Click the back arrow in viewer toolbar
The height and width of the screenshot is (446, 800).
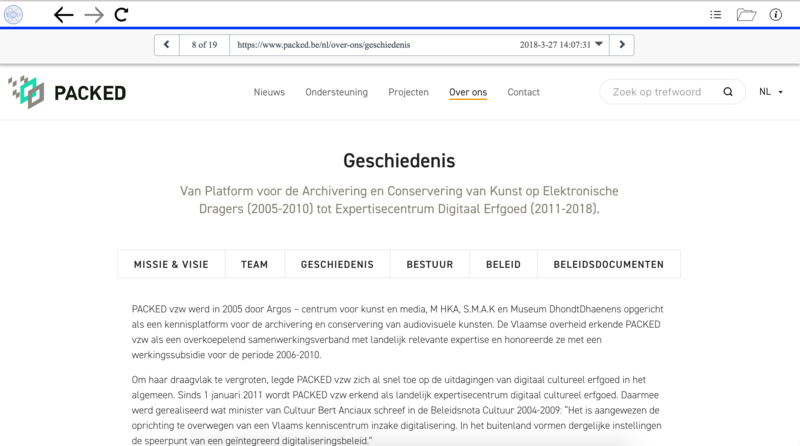[x=64, y=14]
